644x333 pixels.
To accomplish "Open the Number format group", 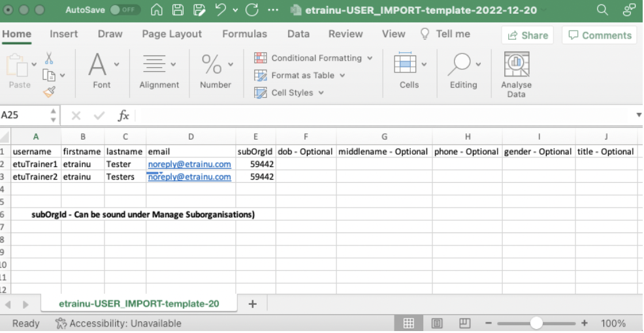I will (216, 71).
